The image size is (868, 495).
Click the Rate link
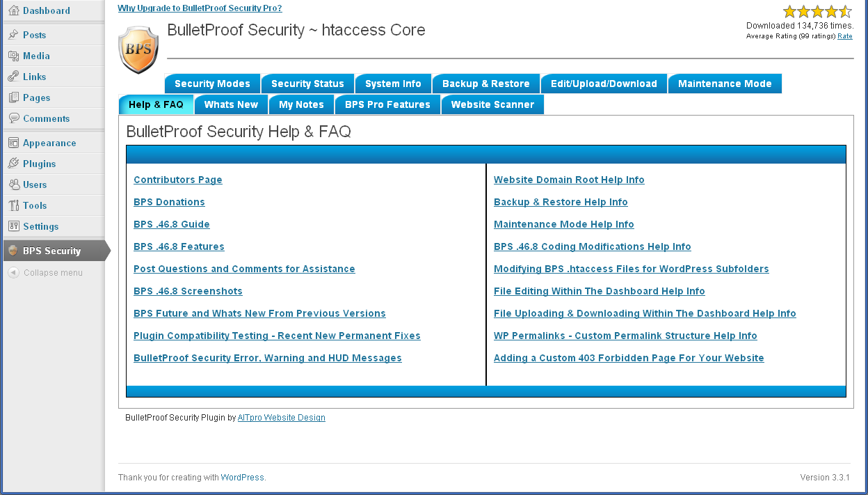(845, 36)
